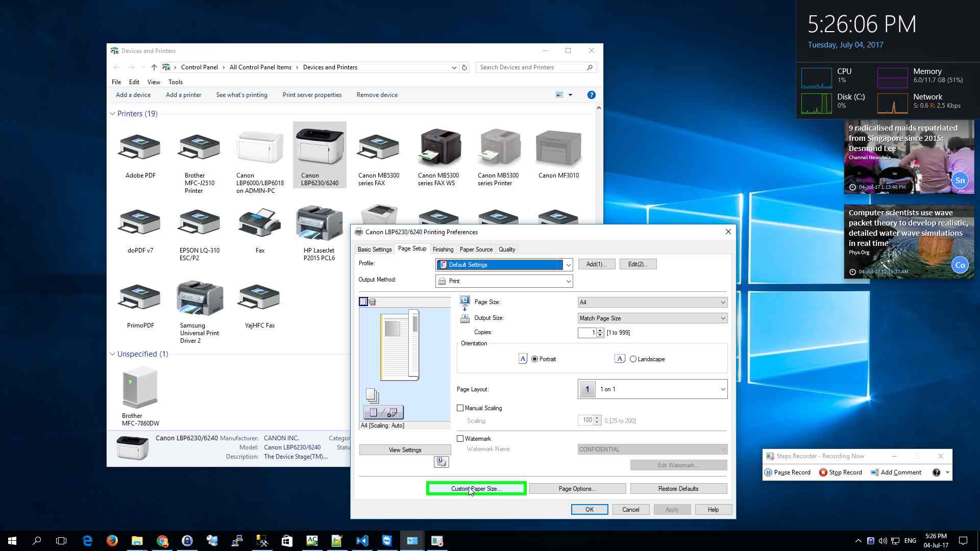Enable the Manual Scaling checkbox
This screenshot has width=980, height=551.
point(460,408)
